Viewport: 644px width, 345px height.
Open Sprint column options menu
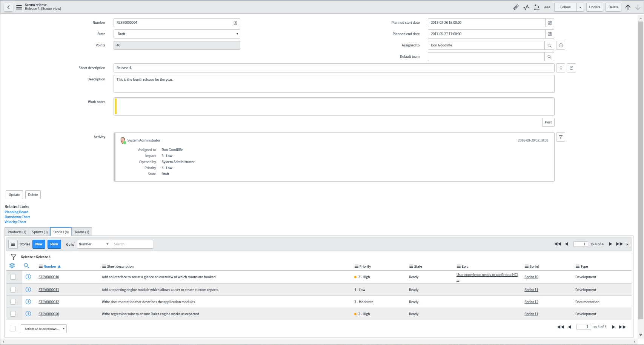click(x=526, y=266)
